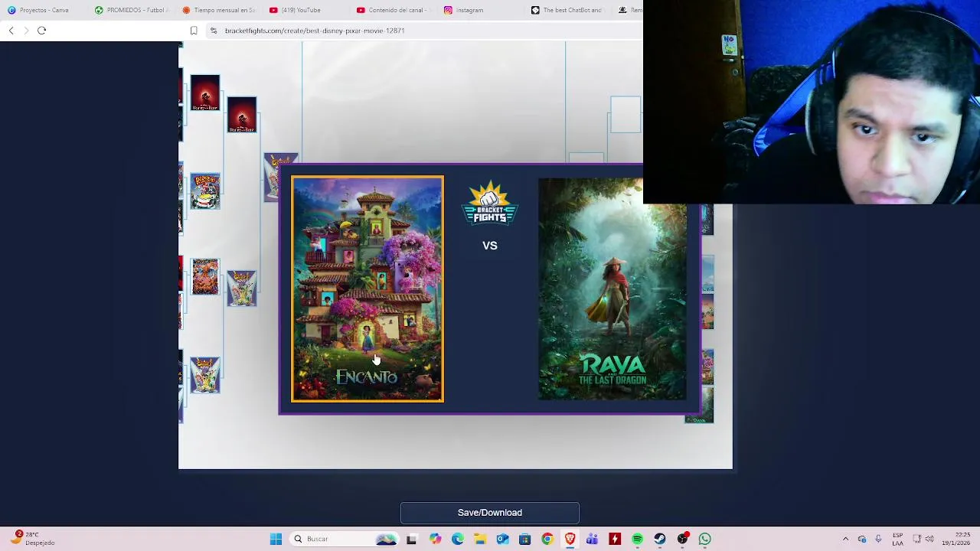Open WhatsApp from the taskbar
Viewport: 980px width, 551px height.
[x=704, y=539]
